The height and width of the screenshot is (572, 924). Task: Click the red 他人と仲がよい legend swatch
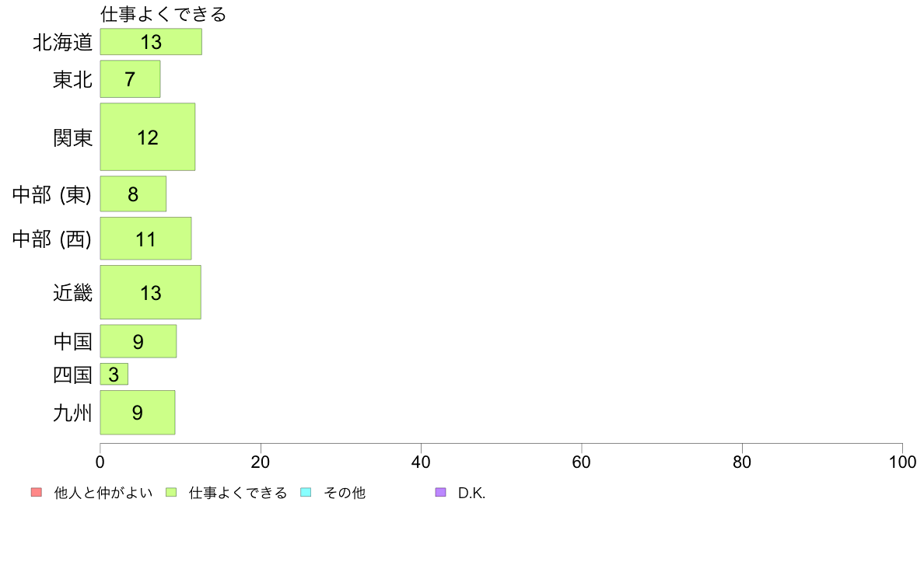click(37, 493)
